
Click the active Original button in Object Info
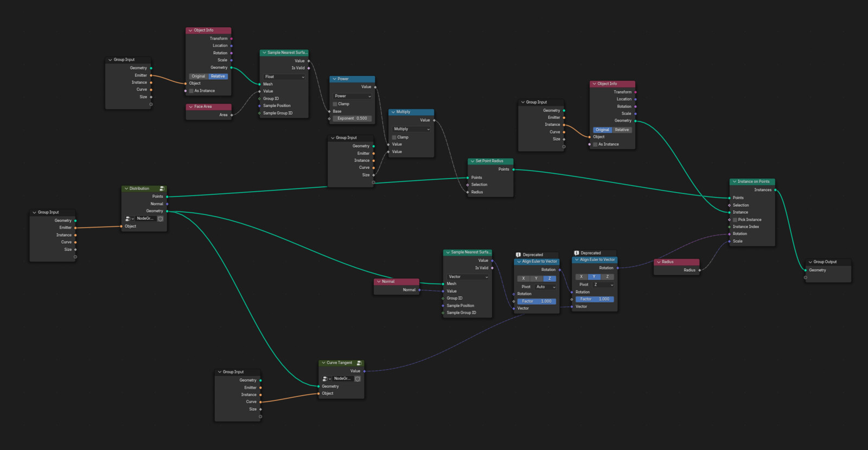[602, 130]
